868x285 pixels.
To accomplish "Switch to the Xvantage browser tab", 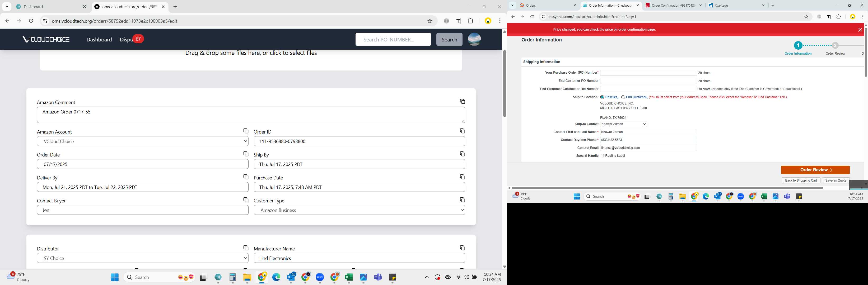I will 736,5.
